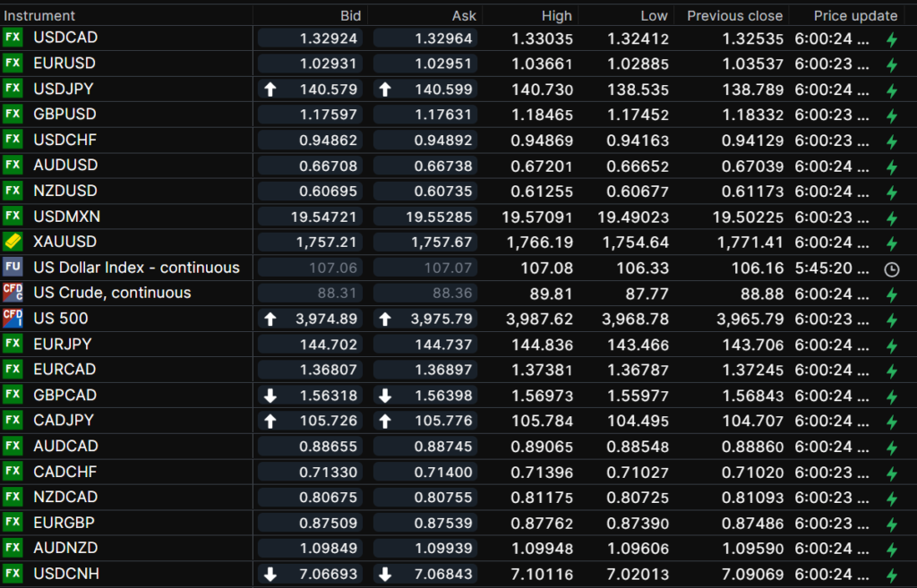Select the EURJPY instrument row name
The height and width of the screenshot is (588, 917).
click(x=63, y=344)
